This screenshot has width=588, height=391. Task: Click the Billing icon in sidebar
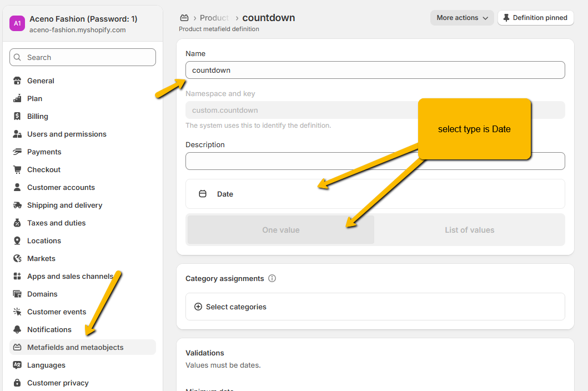[17, 116]
